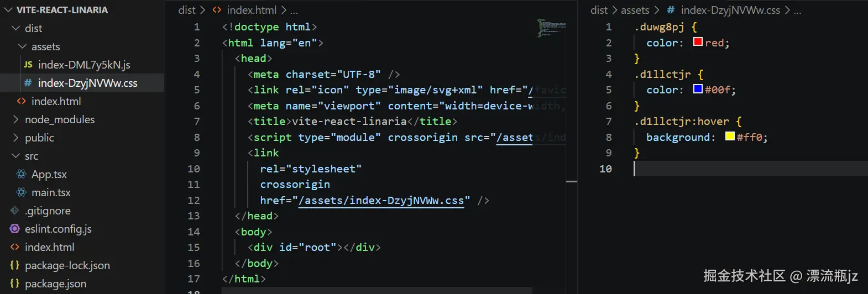868x294 pixels.
Task: Collapse the dist folder
Action: click(15, 28)
